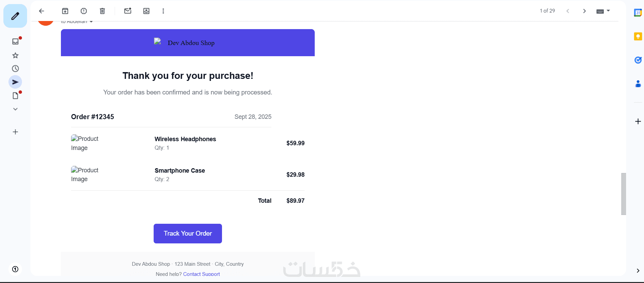Screen dimensions: 644x283
Task: Click the vertical scrollbar thumb
Action: 623,194
